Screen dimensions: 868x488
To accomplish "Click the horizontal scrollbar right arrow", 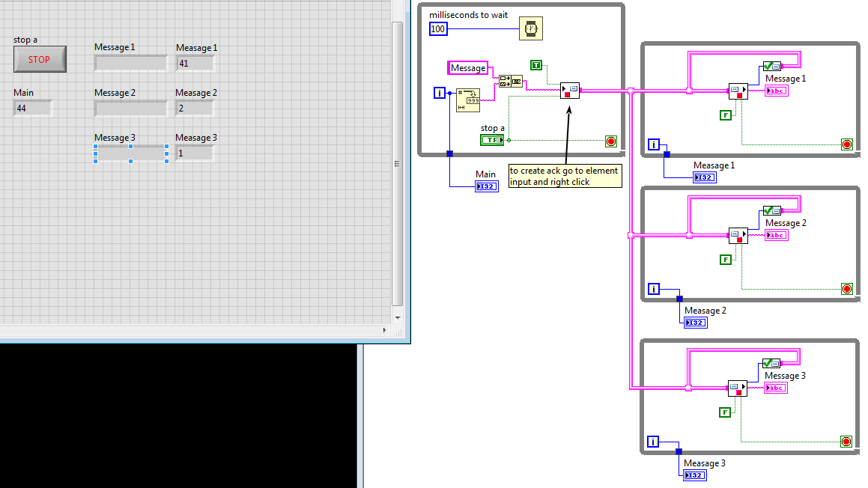I will (388, 330).
